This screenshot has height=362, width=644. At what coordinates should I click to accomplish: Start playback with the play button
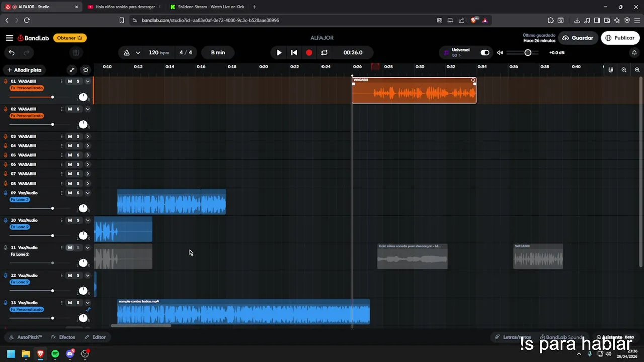tap(279, 52)
